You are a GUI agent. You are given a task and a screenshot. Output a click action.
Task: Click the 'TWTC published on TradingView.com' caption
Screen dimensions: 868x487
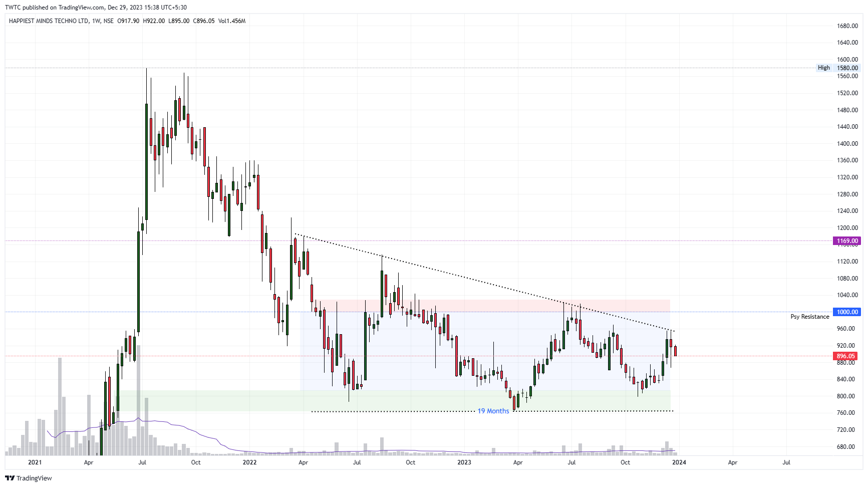(55, 8)
